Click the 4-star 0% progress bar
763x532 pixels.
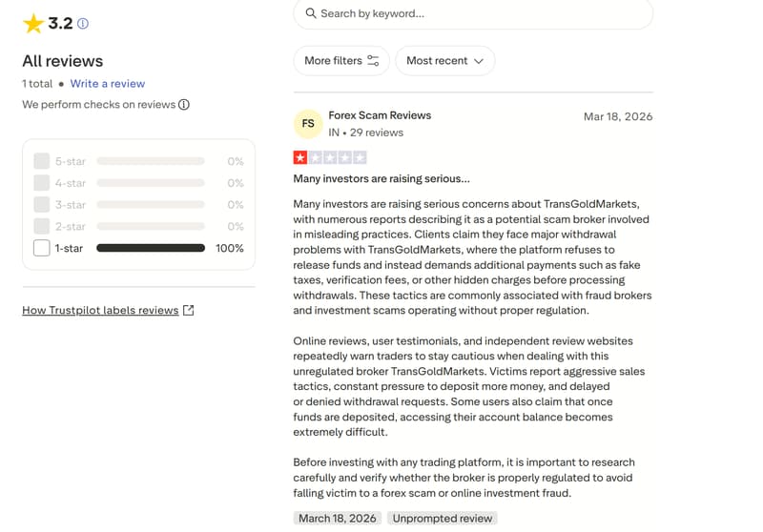pos(151,183)
